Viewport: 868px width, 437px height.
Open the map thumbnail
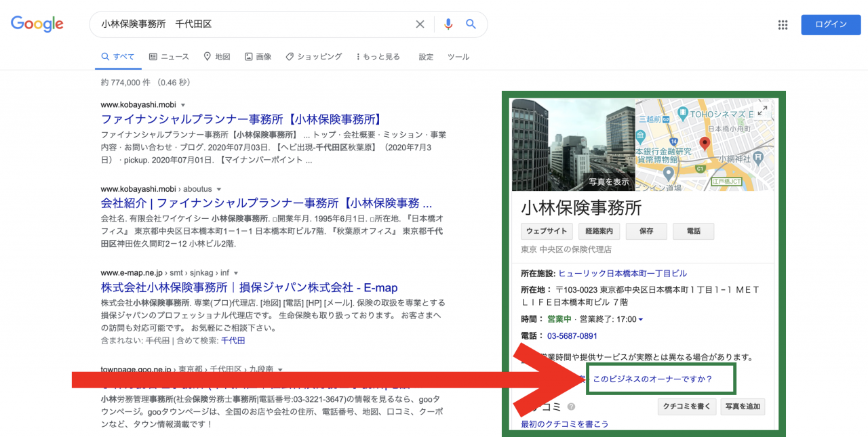point(705,145)
